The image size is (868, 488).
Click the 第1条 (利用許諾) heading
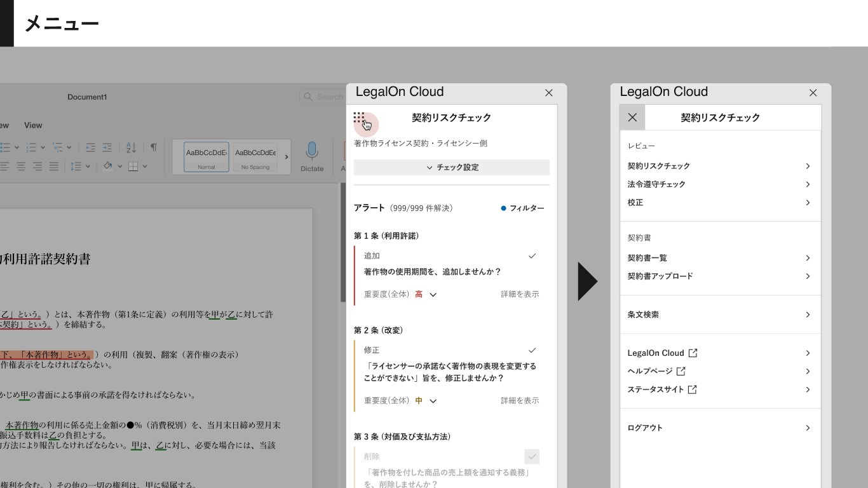coord(386,236)
